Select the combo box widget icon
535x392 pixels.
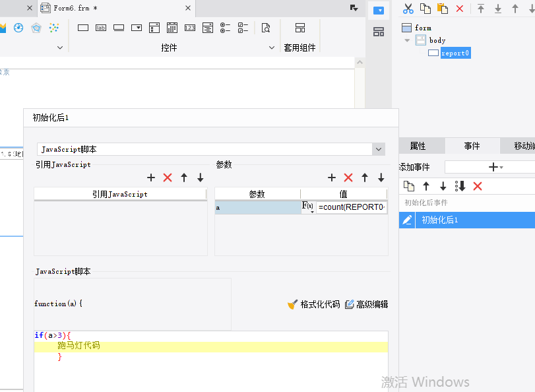pos(137,28)
